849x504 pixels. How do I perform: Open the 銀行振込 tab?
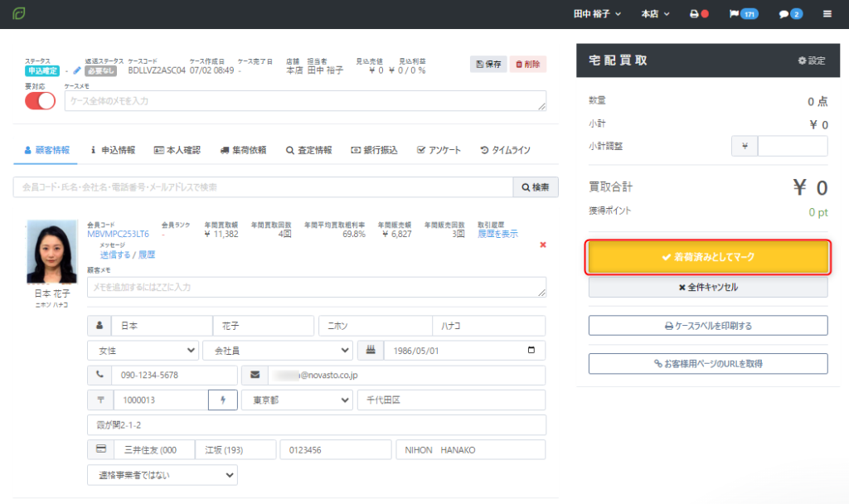pyautogui.click(x=375, y=150)
